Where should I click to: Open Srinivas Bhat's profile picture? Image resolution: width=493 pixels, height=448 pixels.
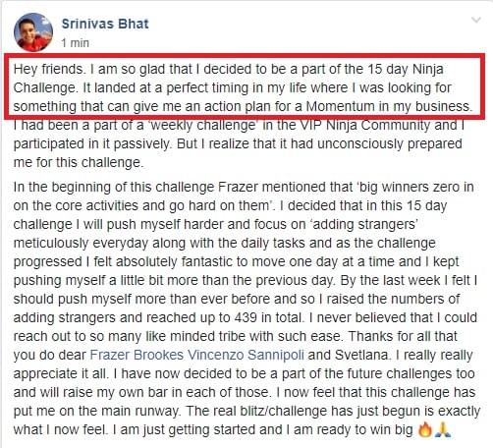tap(33, 32)
